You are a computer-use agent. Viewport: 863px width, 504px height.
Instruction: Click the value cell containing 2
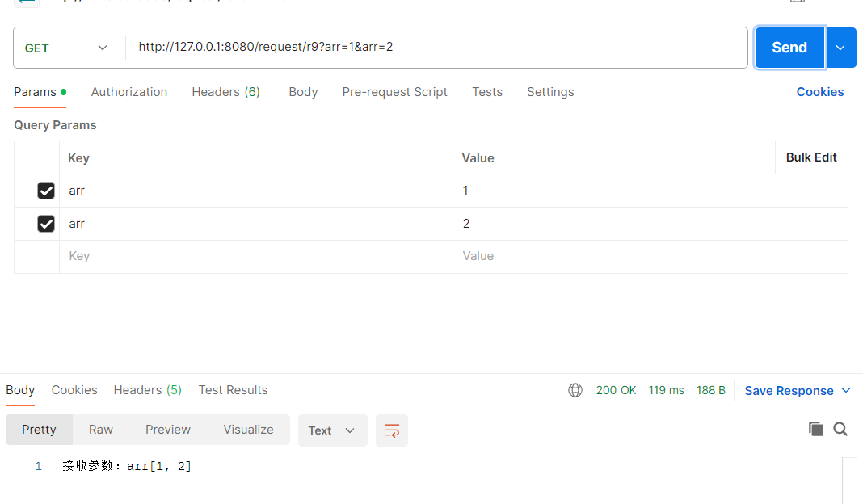(x=650, y=224)
